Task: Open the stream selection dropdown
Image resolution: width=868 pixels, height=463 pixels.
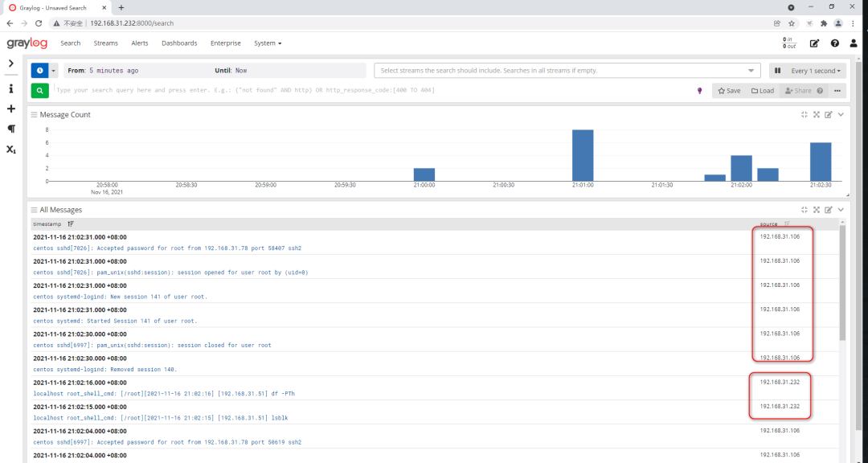Action: pyautogui.click(x=567, y=71)
